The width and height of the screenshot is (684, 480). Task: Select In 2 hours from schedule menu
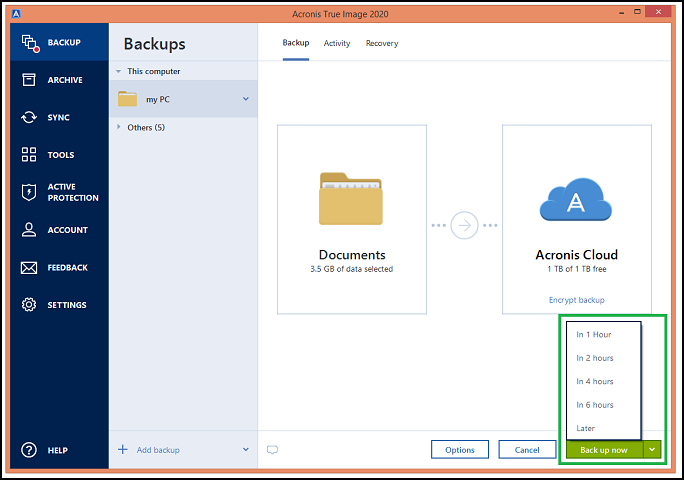(x=595, y=358)
